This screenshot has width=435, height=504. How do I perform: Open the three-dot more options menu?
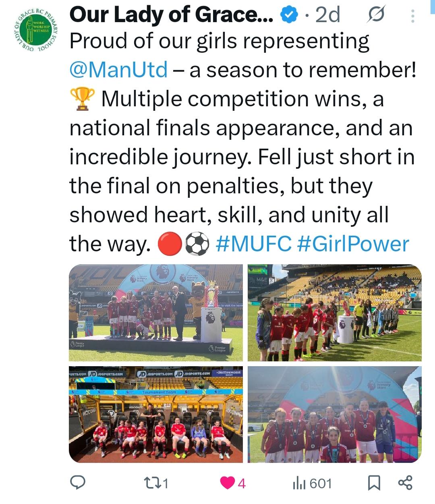412,16
